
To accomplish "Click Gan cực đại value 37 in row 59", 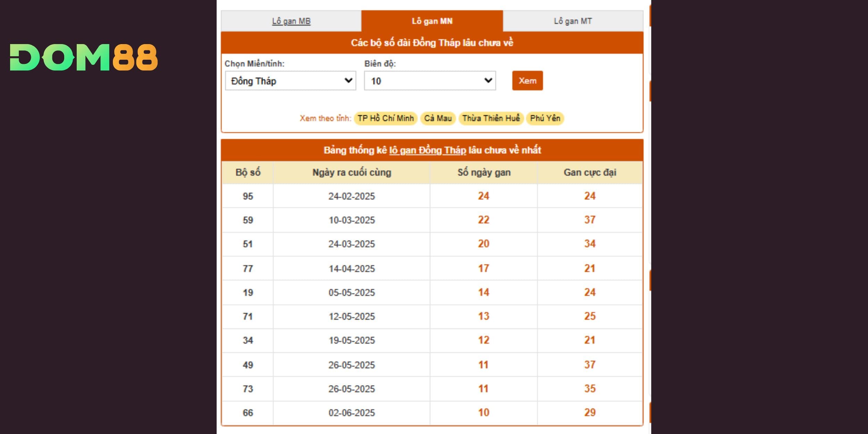I will tap(590, 220).
